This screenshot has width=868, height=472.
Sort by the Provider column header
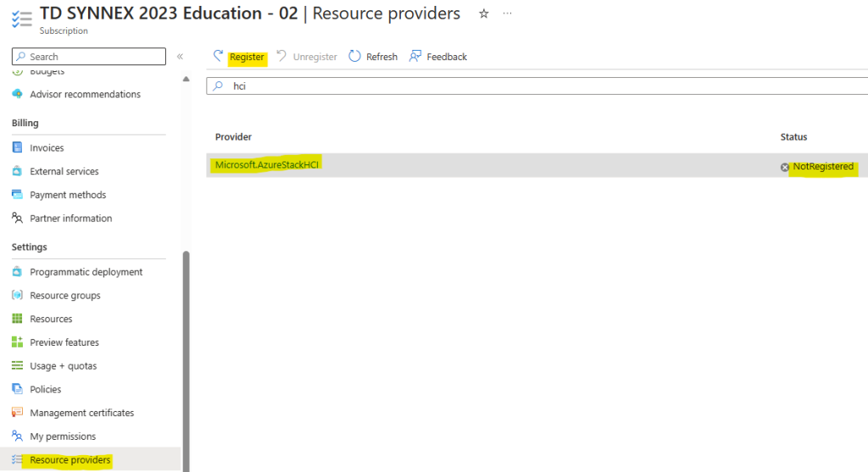click(234, 136)
